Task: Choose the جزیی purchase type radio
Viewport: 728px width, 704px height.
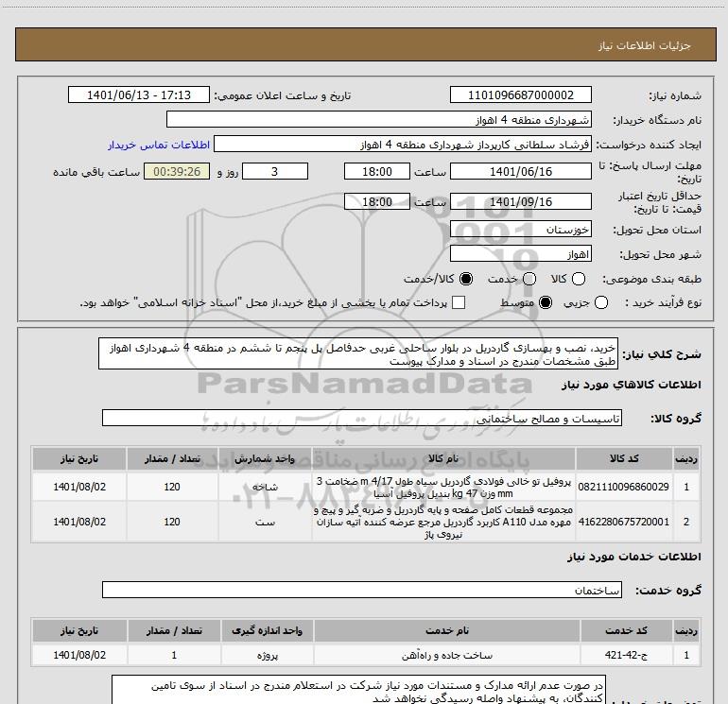Action: tap(601, 303)
